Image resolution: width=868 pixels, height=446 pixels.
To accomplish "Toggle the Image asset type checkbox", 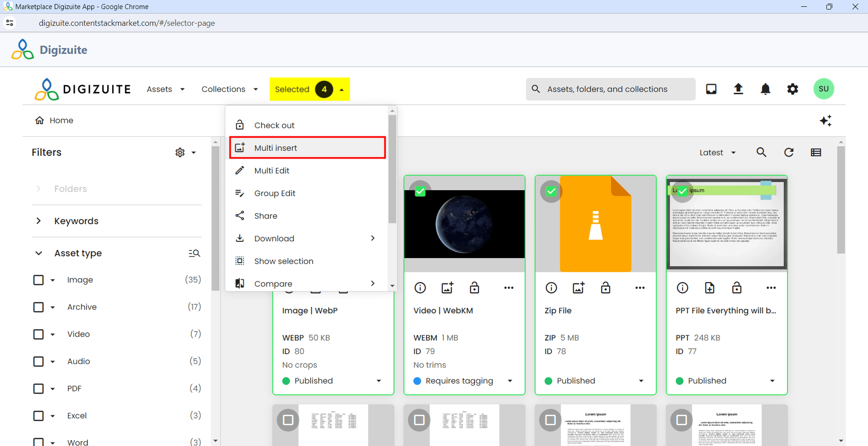I will [x=38, y=280].
